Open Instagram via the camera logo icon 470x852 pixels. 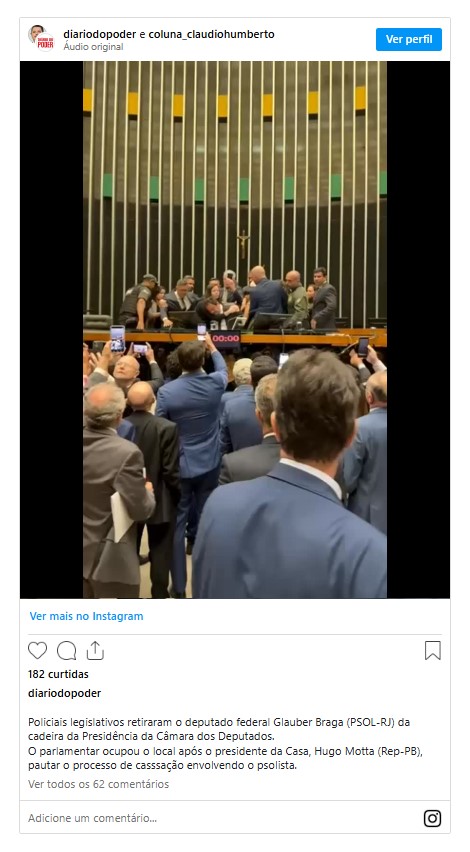click(x=433, y=818)
